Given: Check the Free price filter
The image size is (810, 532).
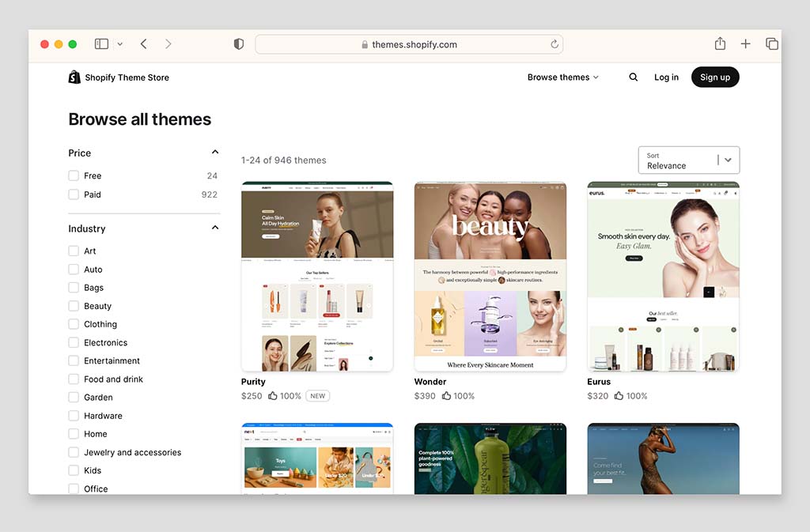Looking at the screenshot, I should coord(74,175).
